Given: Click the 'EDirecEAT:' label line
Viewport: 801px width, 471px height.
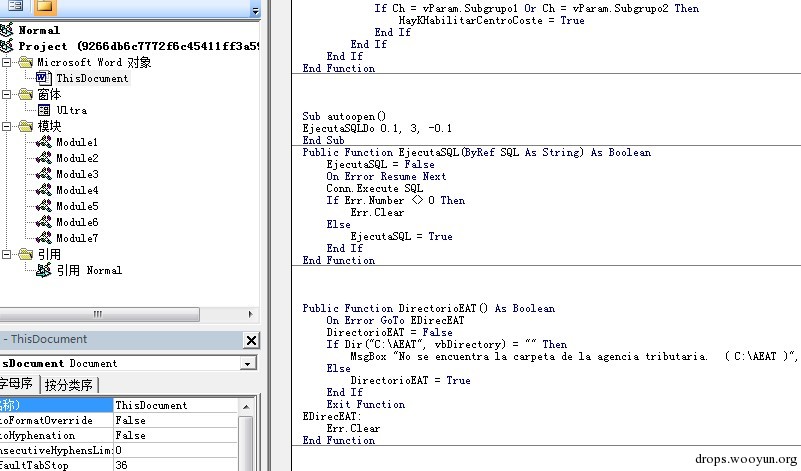Looking at the screenshot, I should (332, 416).
